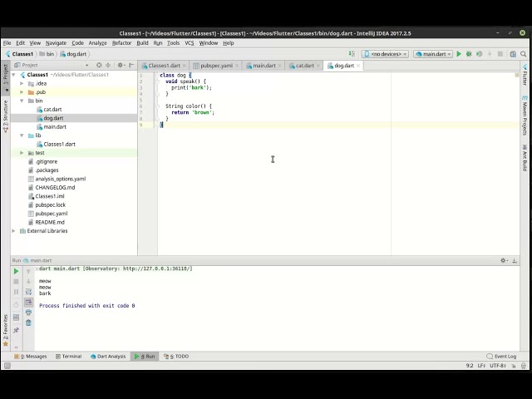Expand External Libraries node
Screen dimensions: 532x399
click(x=13, y=231)
